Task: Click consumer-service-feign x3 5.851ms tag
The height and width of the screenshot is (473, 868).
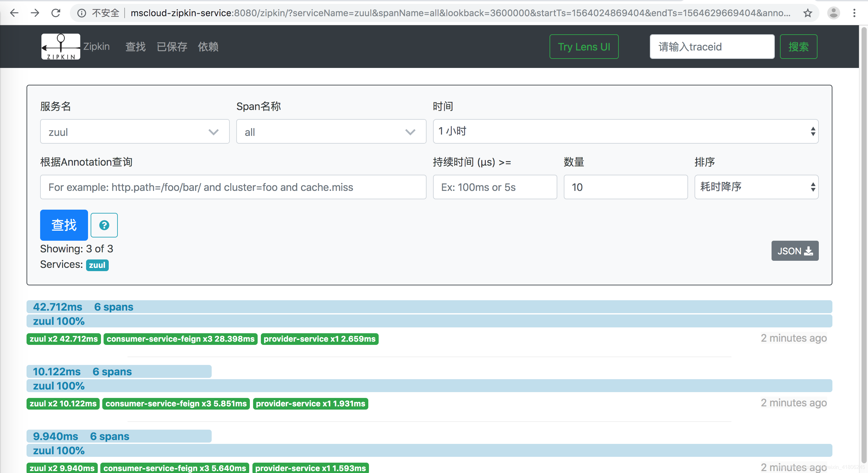Action: tap(176, 403)
